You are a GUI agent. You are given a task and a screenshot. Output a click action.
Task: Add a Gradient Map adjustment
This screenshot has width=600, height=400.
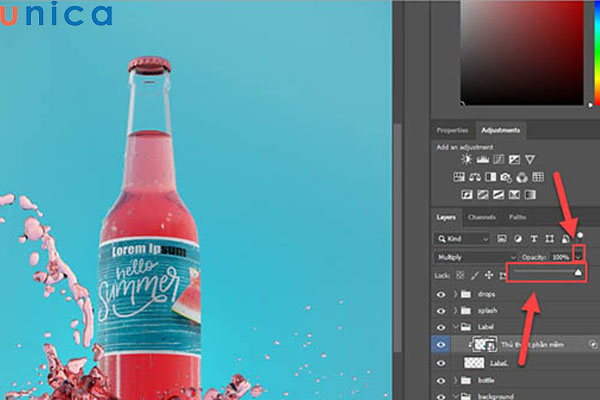[530, 195]
